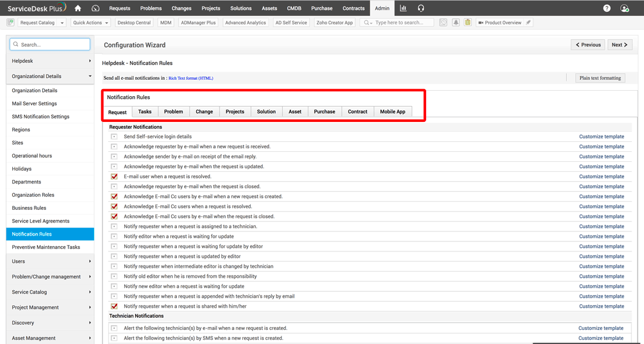Open the AD Self Service button
Screen dimensions: 644x344
pyautogui.click(x=291, y=23)
